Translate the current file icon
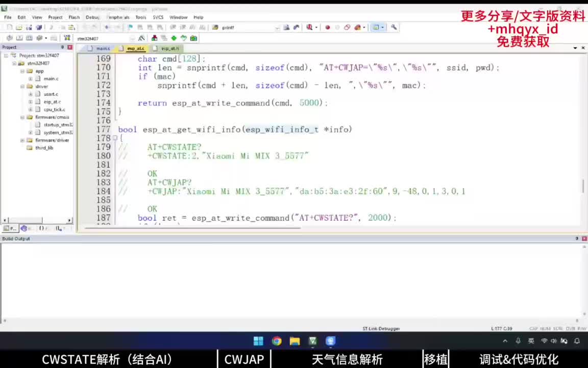588x368 pixels. coord(9,38)
